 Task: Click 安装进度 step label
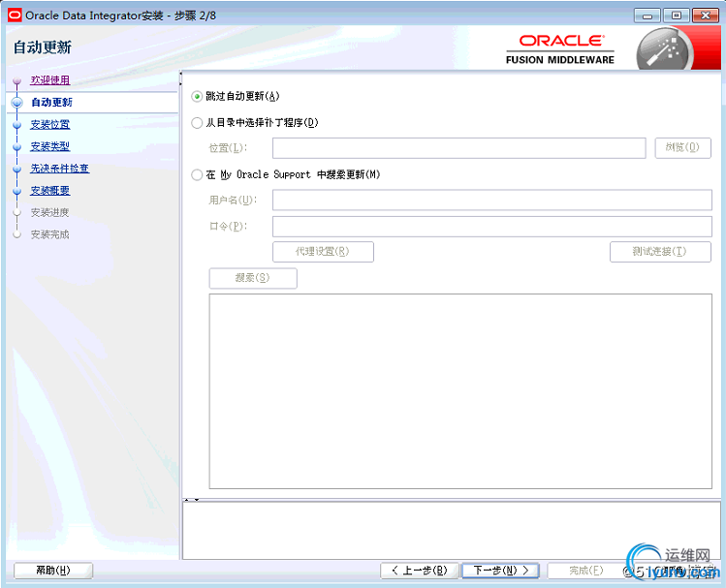50,212
